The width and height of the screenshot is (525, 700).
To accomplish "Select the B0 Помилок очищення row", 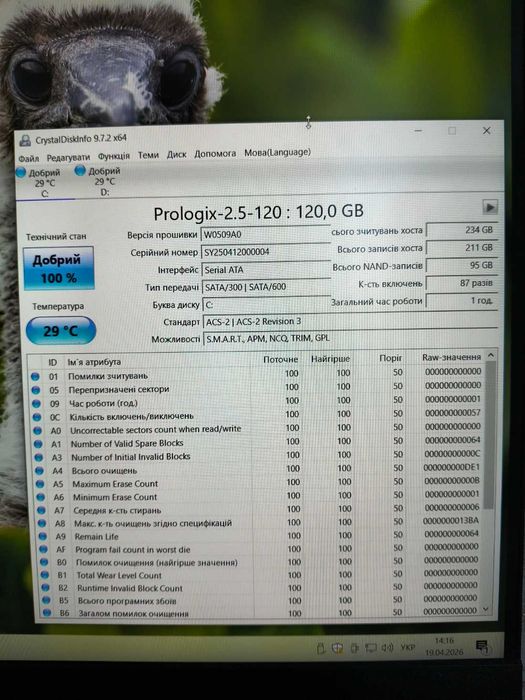I will pyautogui.click(x=261, y=562).
